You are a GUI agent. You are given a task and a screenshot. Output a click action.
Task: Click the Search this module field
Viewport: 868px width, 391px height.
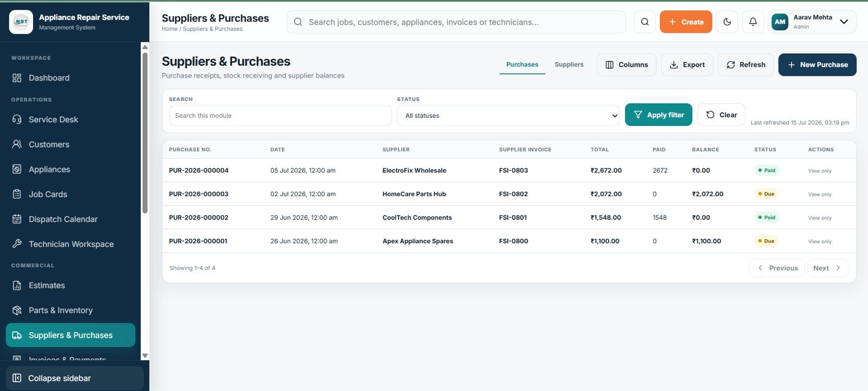(280, 116)
